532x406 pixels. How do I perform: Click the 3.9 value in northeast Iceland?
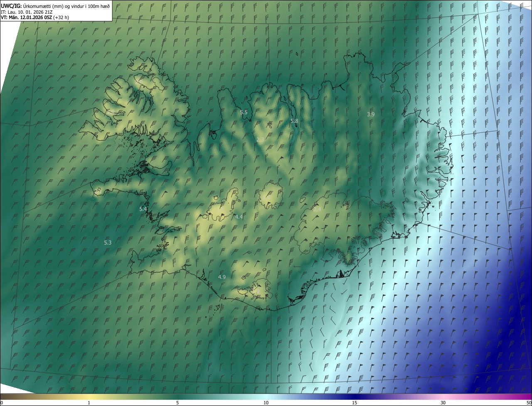coord(371,114)
